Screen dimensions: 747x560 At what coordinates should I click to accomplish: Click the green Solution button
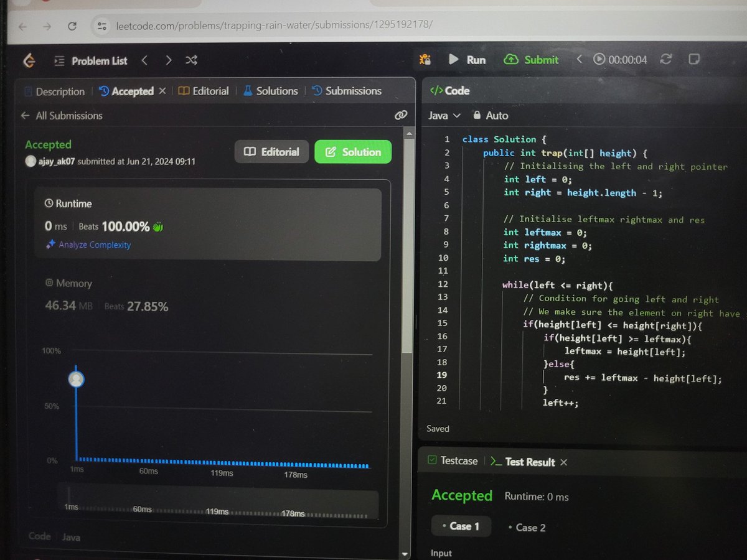(x=353, y=152)
